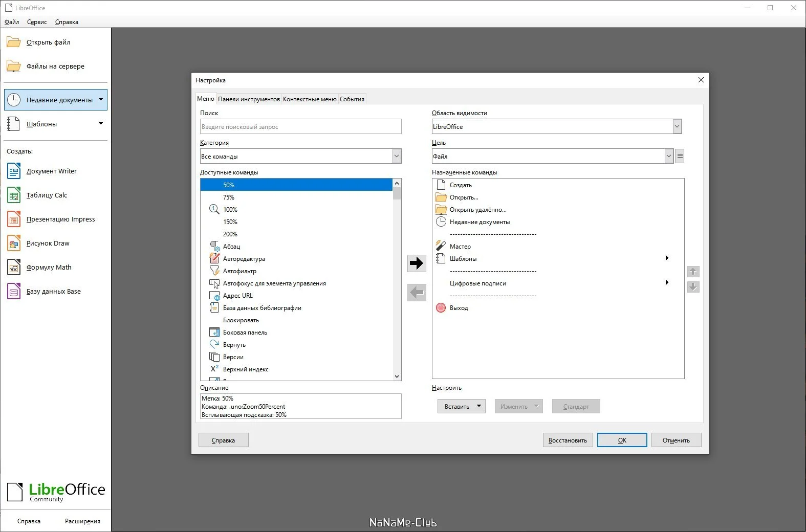Viewport: 806px width, 532px height.
Task: Open the Область видимости combo box
Action: pos(557,126)
